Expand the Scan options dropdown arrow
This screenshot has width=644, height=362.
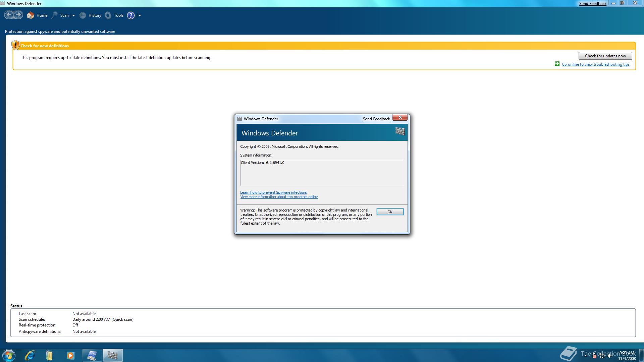tap(73, 15)
